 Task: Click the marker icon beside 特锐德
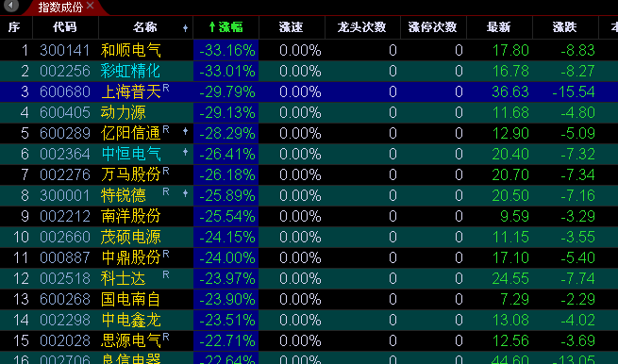point(185,193)
